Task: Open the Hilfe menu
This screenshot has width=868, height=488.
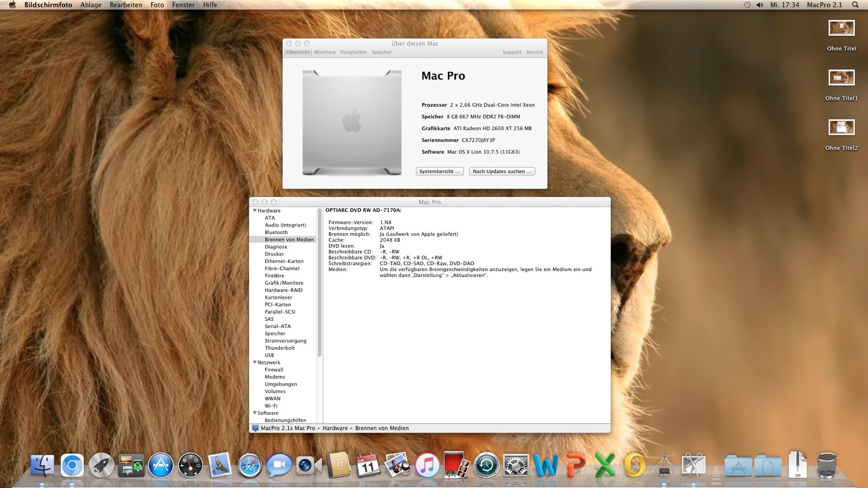Action: (210, 5)
